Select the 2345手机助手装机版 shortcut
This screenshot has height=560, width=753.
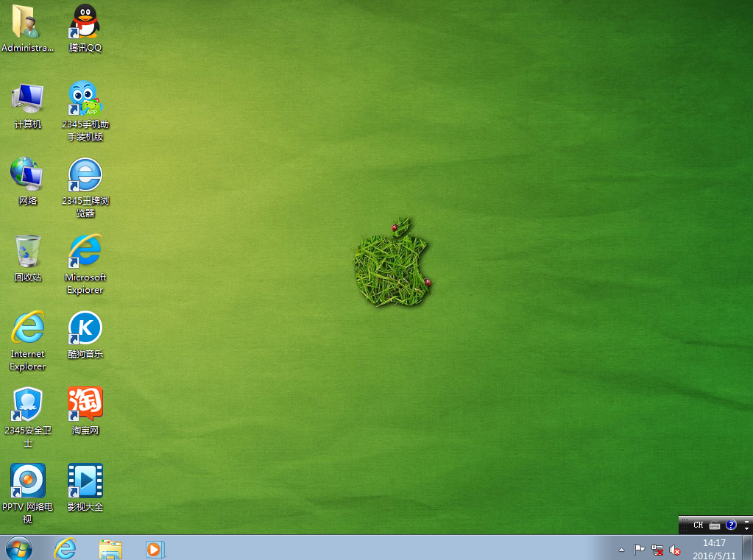pyautogui.click(x=85, y=111)
